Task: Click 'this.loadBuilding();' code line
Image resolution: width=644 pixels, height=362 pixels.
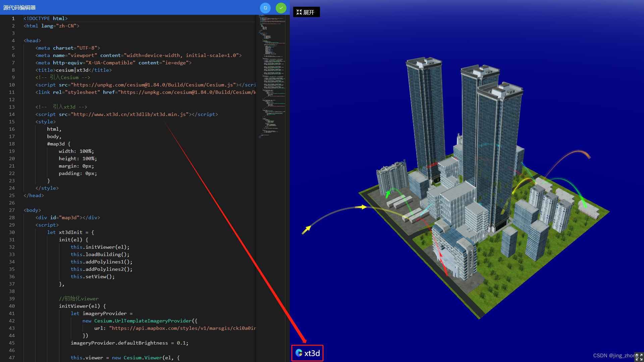Action: tap(100, 254)
